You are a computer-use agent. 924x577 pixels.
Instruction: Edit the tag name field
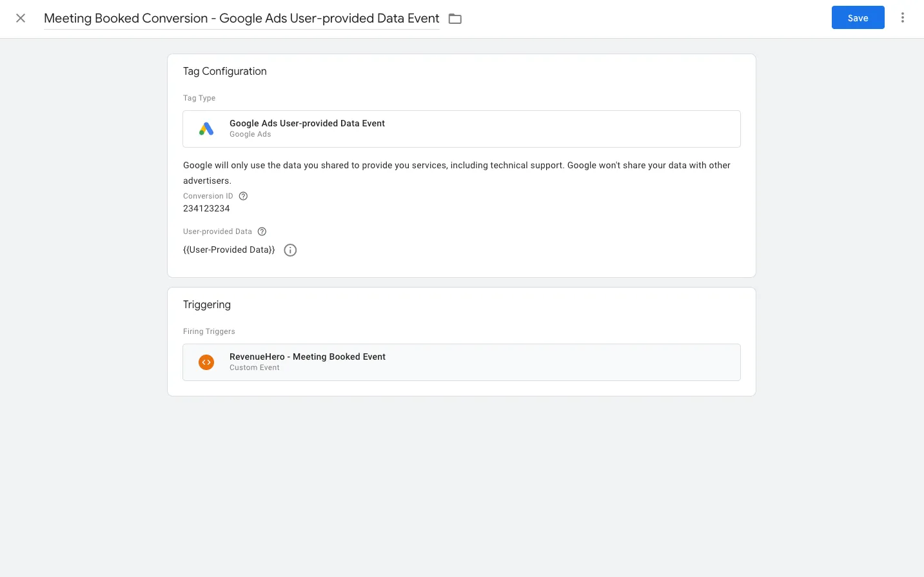242,18
